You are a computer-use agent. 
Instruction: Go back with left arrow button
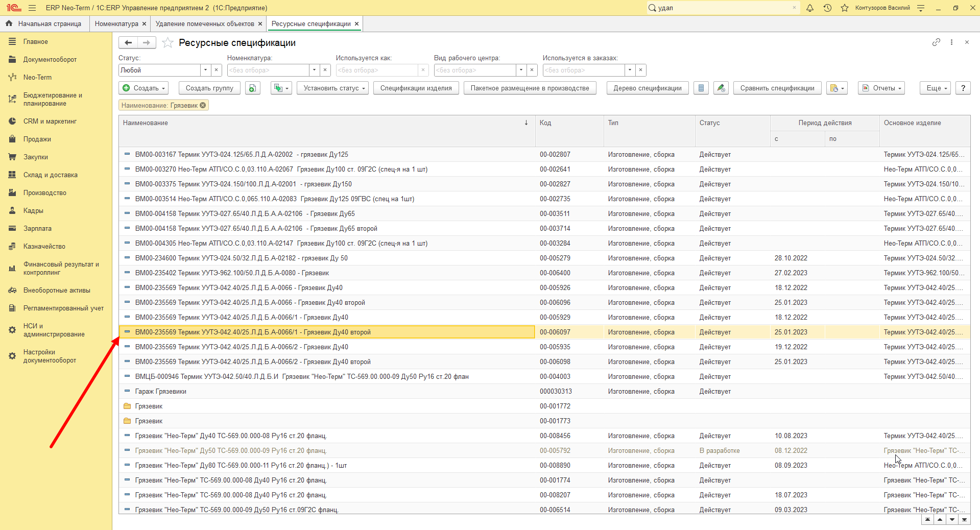128,43
